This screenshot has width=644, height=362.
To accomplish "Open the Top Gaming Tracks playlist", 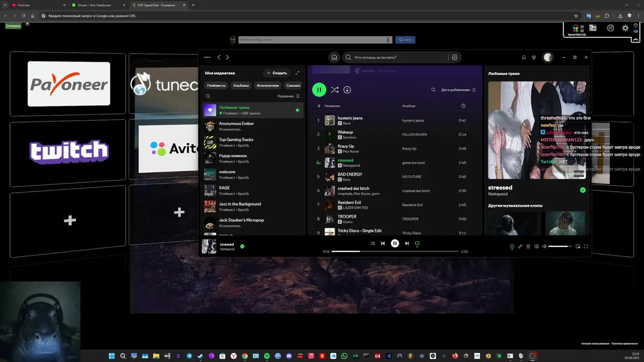I will (253, 142).
